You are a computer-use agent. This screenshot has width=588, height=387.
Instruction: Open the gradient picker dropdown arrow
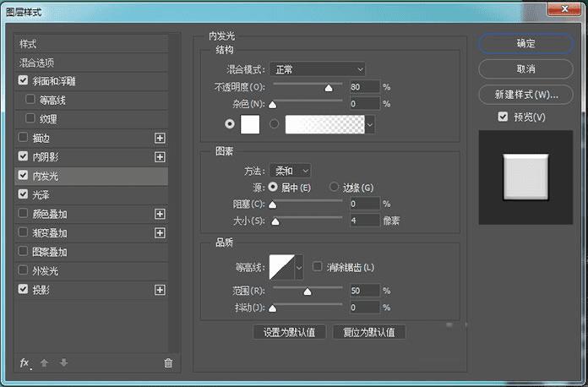pyautogui.click(x=370, y=124)
